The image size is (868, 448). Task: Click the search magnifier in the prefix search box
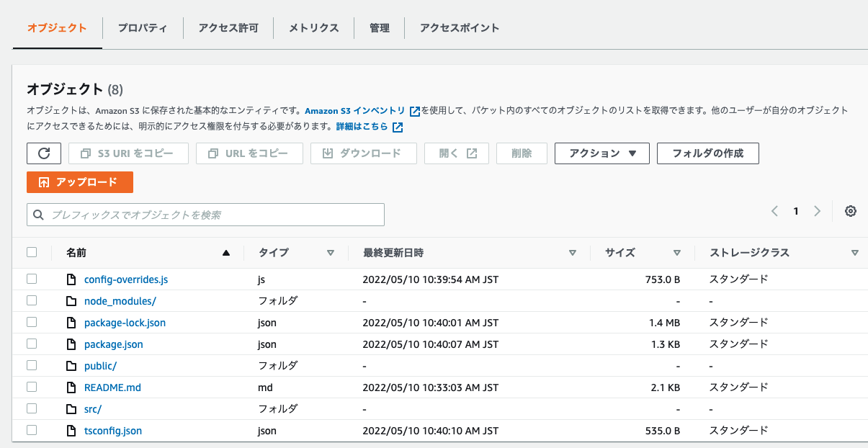[x=38, y=215]
